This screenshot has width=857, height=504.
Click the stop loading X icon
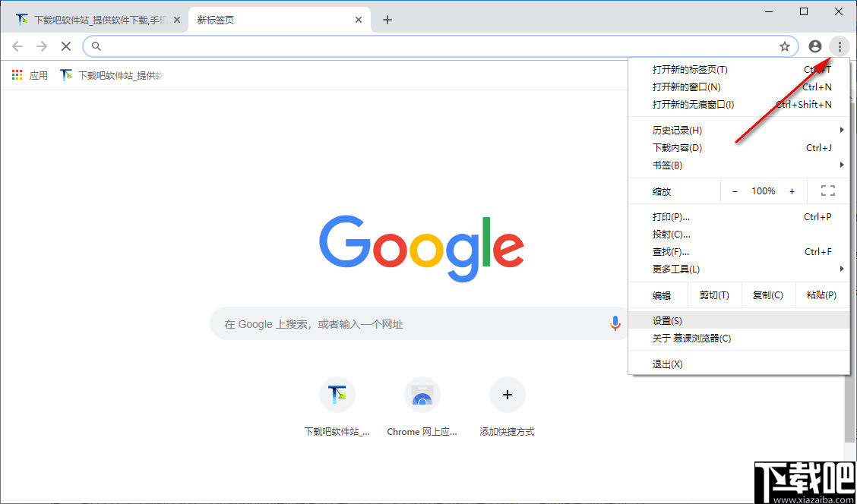click(x=65, y=46)
